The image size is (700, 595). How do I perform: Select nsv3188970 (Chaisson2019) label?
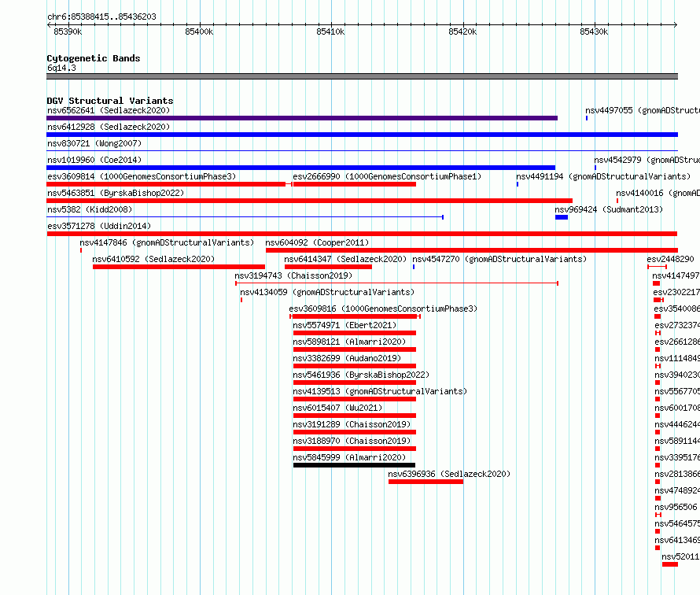(352, 441)
